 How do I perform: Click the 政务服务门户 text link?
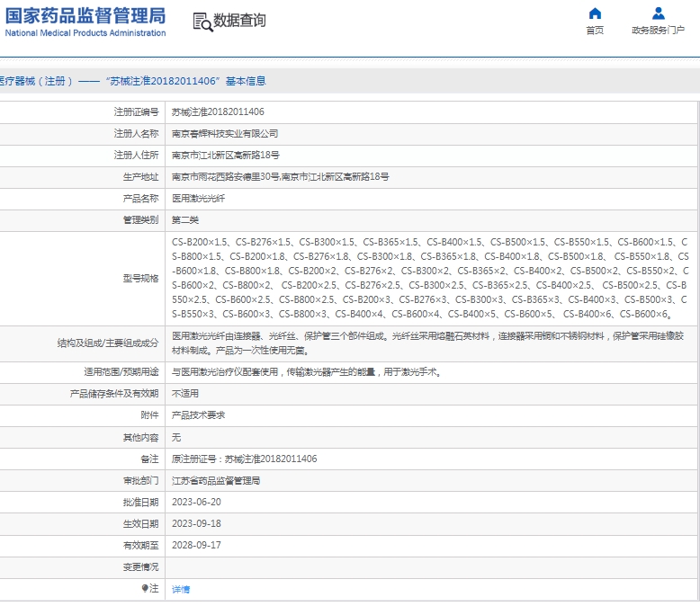(x=658, y=30)
